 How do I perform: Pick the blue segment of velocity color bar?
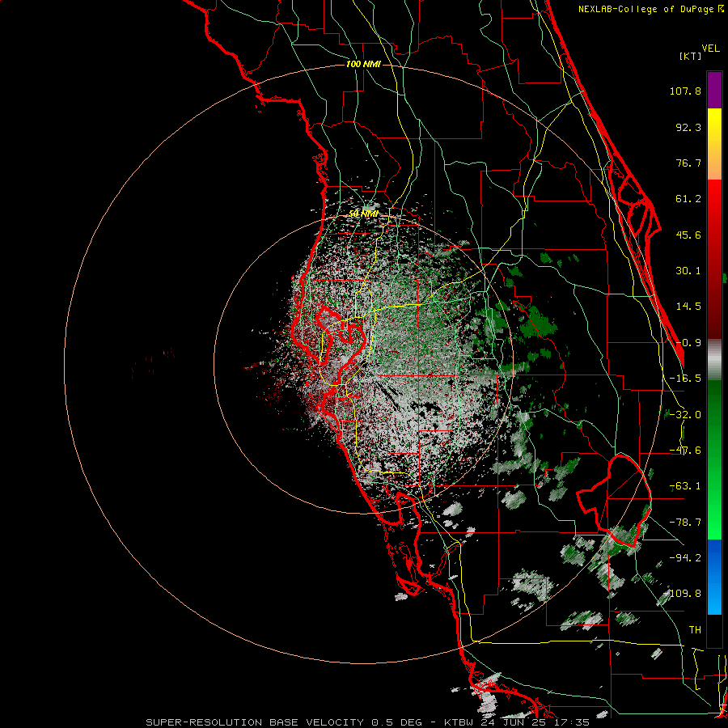tap(714, 577)
